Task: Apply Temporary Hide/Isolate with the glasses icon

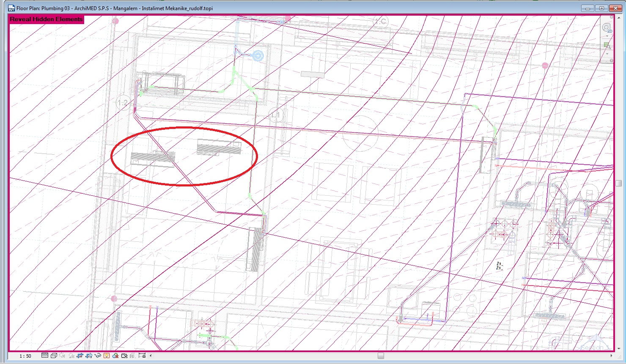Action: pyautogui.click(x=98, y=356)
